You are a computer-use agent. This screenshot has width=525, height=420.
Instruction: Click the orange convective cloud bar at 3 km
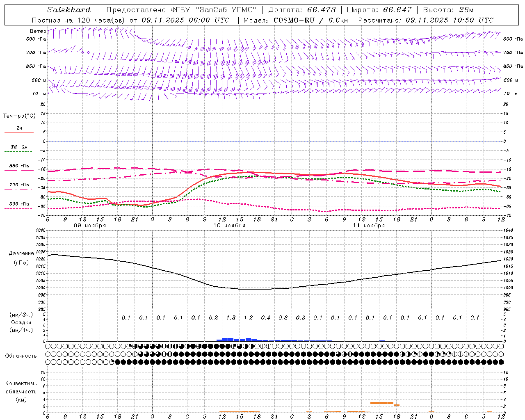382,403
